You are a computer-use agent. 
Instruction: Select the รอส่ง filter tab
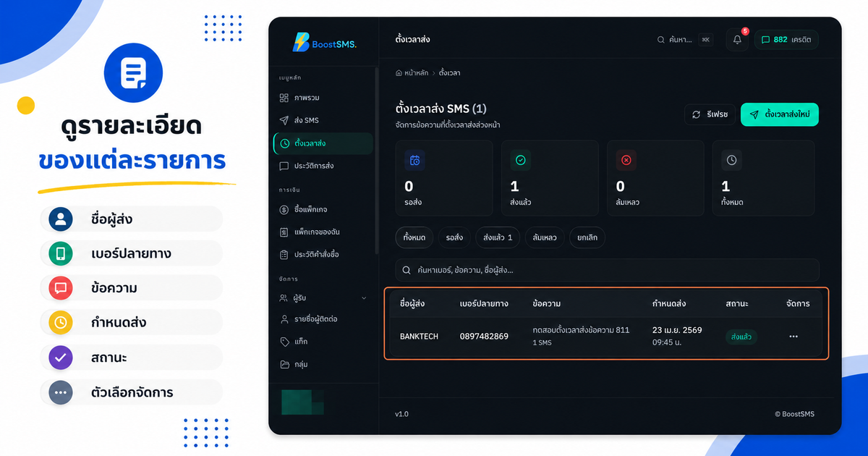pyautogui.click(x=454, y=237)
